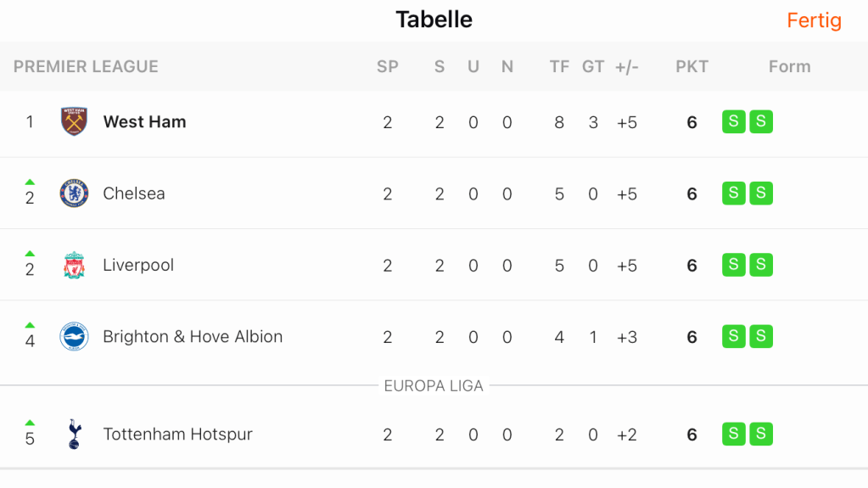Viewport: 868px width, 488px height.
Task: Click the Liverpool club crest
Action: pos(75,265)
